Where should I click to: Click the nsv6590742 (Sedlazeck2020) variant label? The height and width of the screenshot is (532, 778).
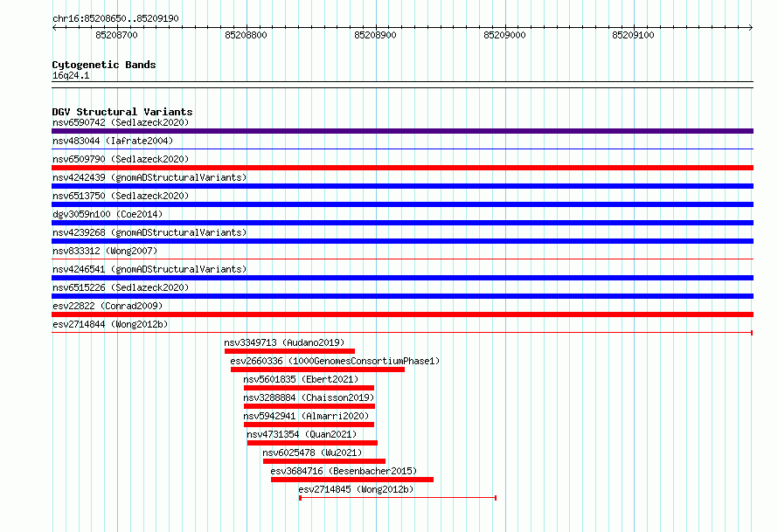[121, 122]
